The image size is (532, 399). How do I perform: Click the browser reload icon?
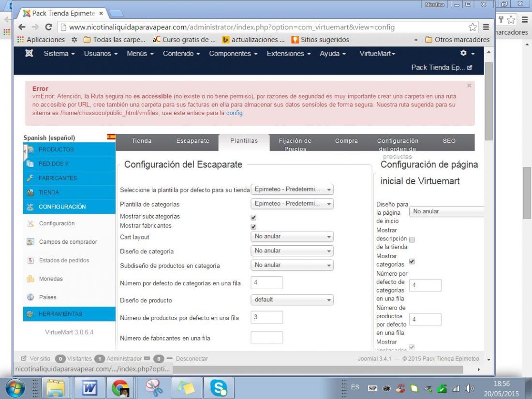(x=48, y=27)
